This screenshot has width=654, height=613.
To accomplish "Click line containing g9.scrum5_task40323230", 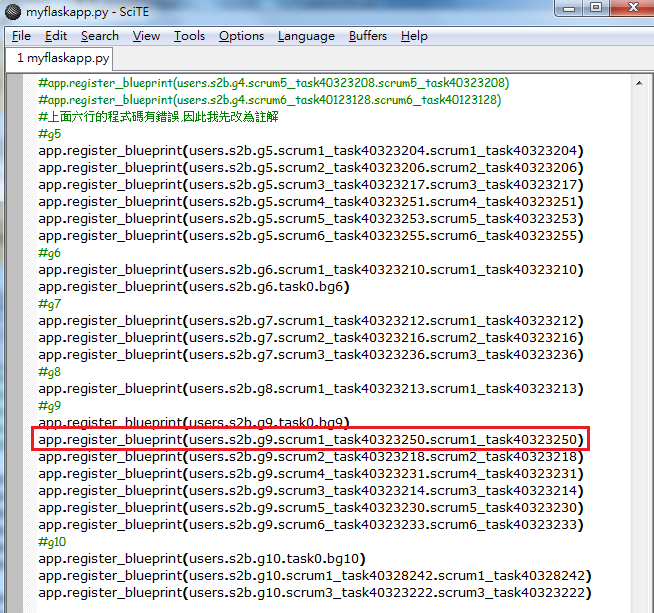I will pos(311,508).
